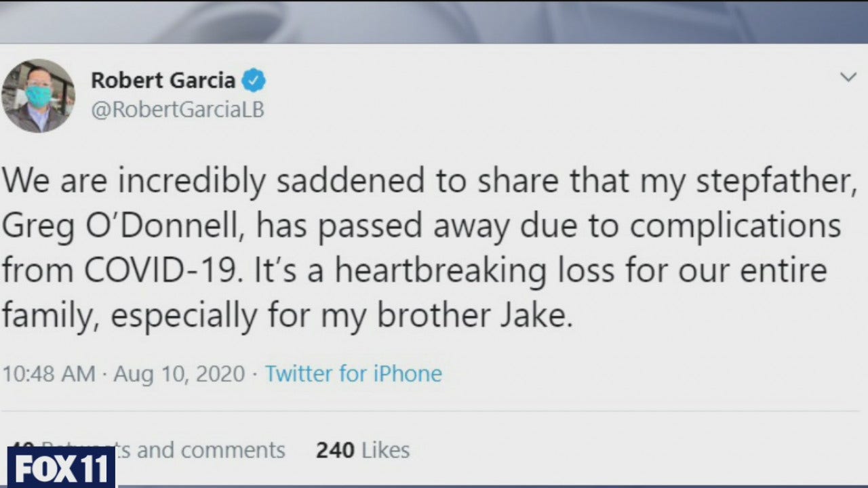Click the word heartbreaking in tweet
Screen dimensions: 868x488
(441, 271)
